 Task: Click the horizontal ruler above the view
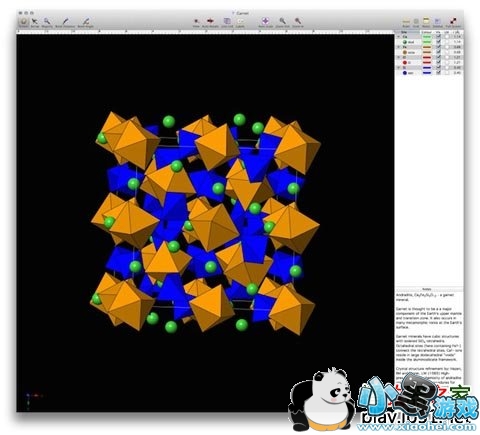[x=205, y=32]
